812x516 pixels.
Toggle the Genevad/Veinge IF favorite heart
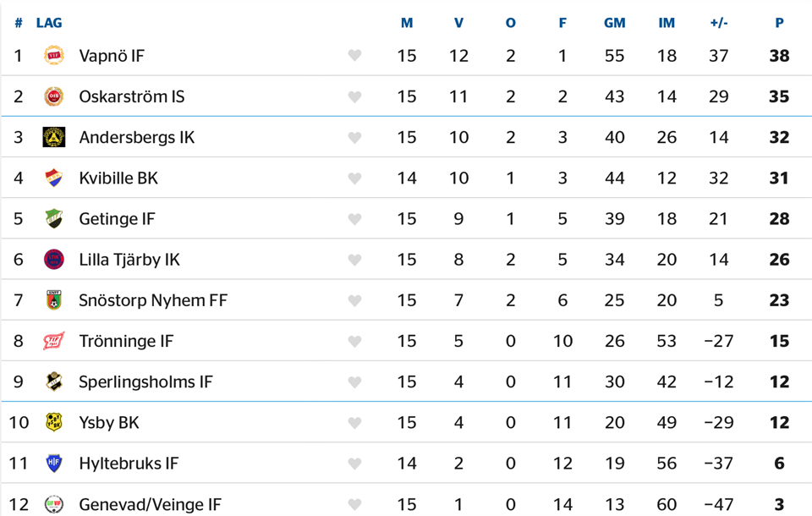[354, 504]
